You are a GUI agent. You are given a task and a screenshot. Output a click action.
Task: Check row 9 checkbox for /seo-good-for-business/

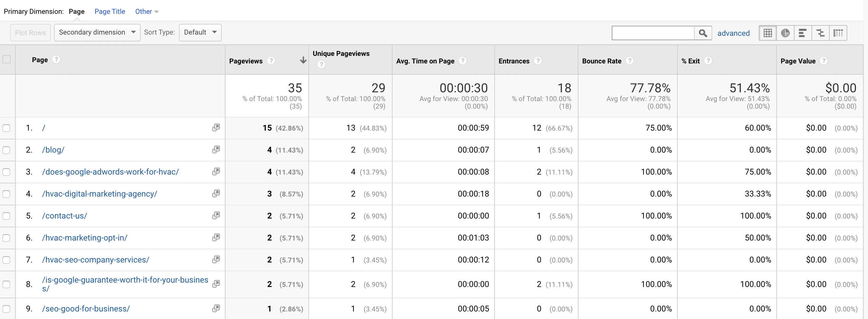[x=6, y=309]
